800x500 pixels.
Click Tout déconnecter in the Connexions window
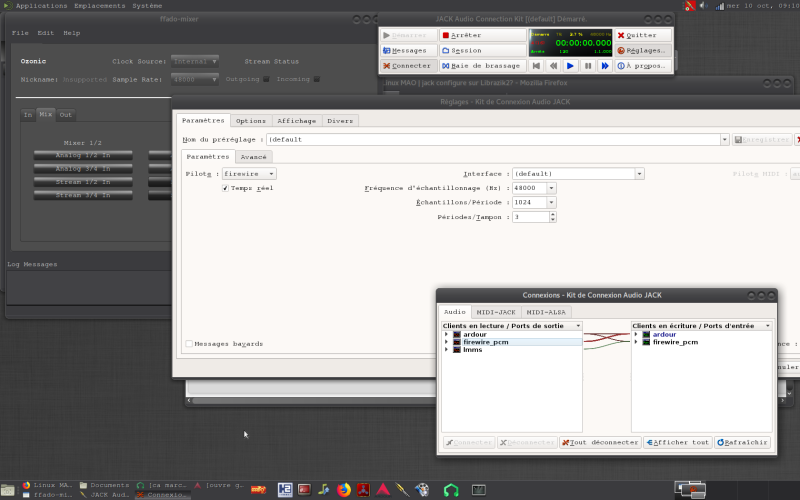click(x=600, y=442)
